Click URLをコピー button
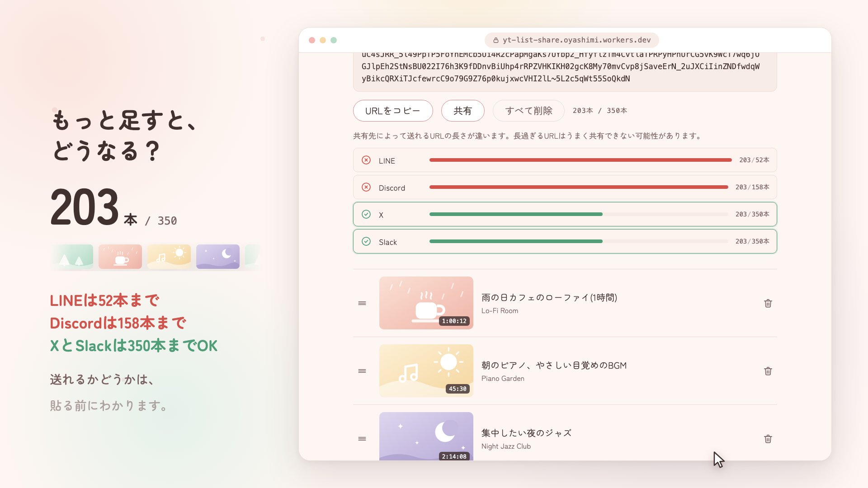The width and height of the screenshot is (868, 488). 393,111
